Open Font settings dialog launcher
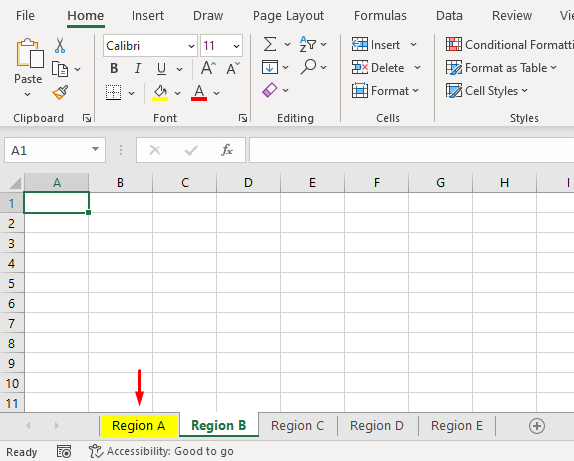Viewport: 574px width, 461px height. click(x=243, y=118)
